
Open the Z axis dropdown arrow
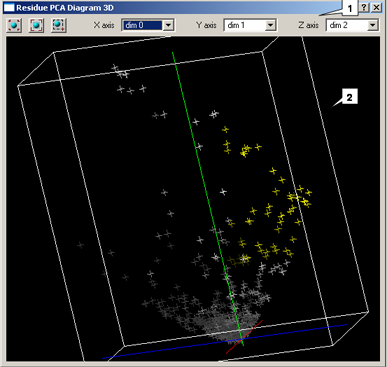(x=373, y=25)
